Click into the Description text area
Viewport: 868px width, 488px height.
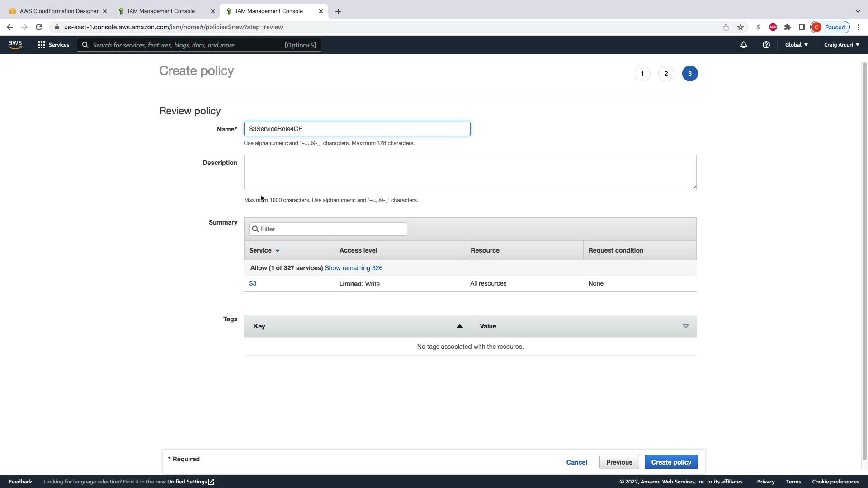(x=470, y=172)
